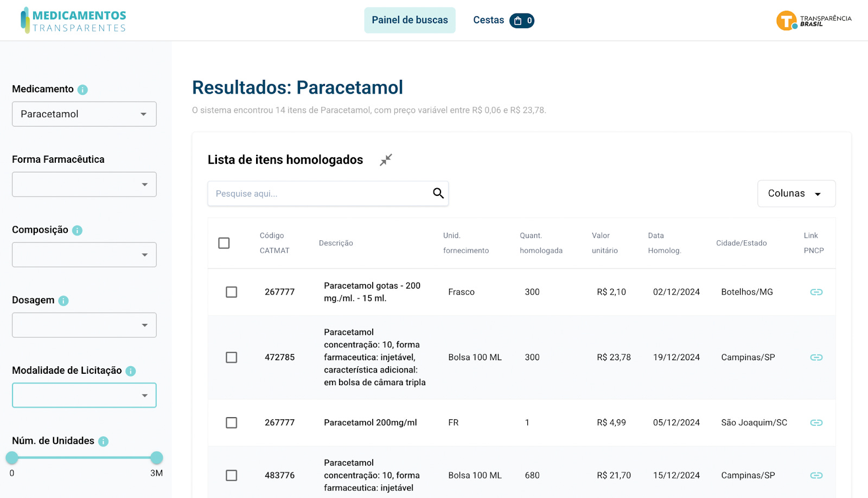
Task: Click the code 483776
Action: pyautogui.click(x=280, y=475)
